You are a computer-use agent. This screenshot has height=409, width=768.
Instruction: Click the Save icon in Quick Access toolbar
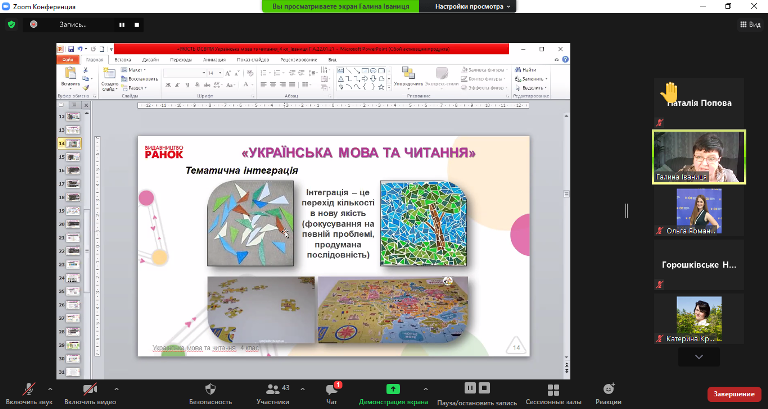[x=71, y=49]
